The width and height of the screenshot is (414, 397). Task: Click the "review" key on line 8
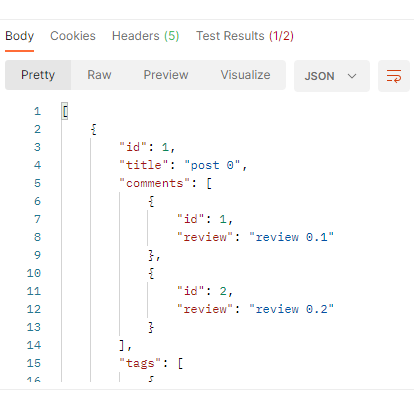click(205, 237)
